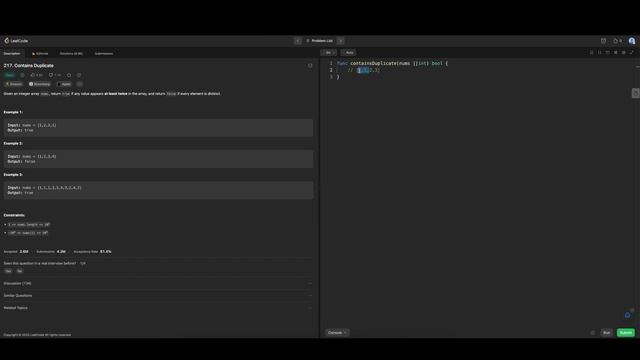Screen dimensions: 640x360
Task: Answer No to the interview question
Action: (20, 271)
